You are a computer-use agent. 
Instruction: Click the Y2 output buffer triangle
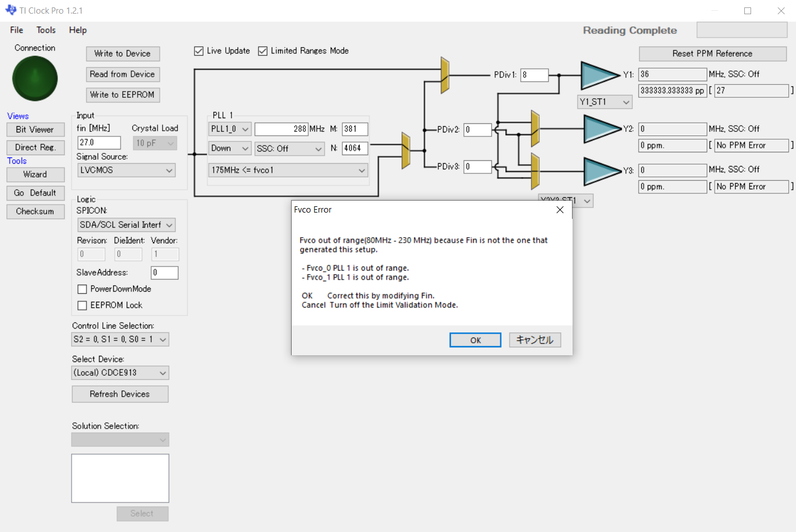603,129
